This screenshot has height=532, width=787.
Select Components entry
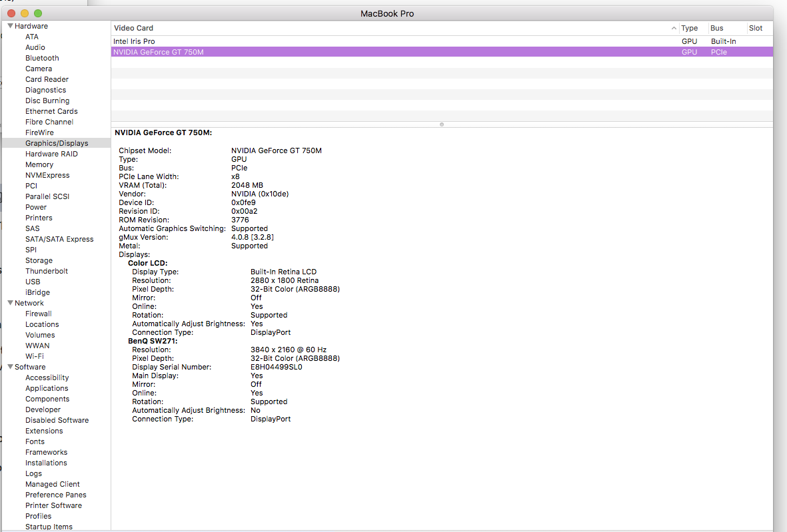(x=47, y=399)
